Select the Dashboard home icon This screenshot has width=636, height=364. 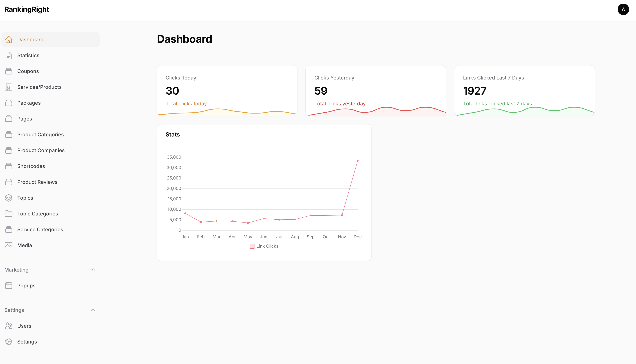point(9,40)
